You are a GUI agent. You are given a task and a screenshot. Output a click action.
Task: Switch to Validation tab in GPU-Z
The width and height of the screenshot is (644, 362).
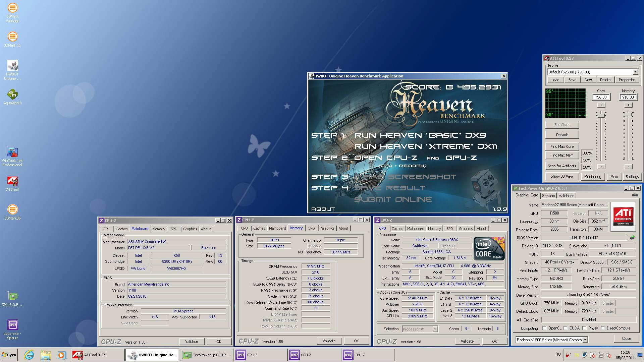[x=567, y=196]
